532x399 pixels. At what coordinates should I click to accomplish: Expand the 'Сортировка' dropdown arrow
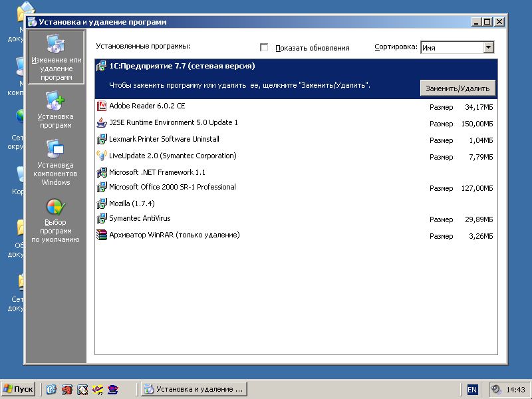(489, 47)
